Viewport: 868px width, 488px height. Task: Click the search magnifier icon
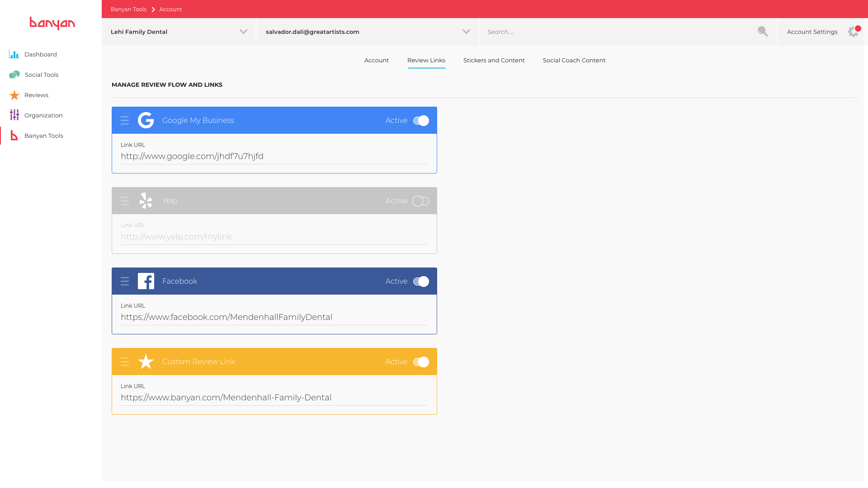[x=763, y=32]
